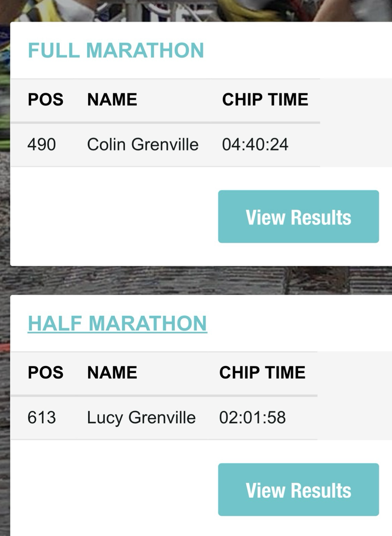Click View Results under Half Marathon

[299, 490]
